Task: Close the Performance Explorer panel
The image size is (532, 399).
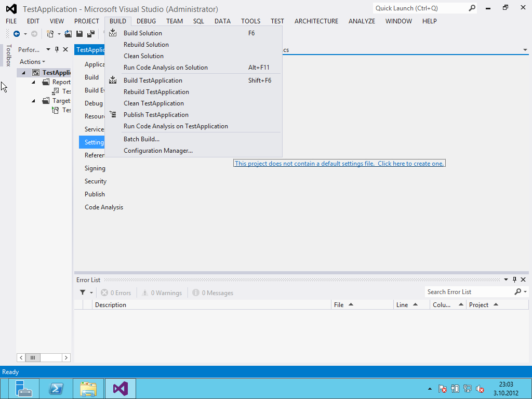Action: click(65, 49)
